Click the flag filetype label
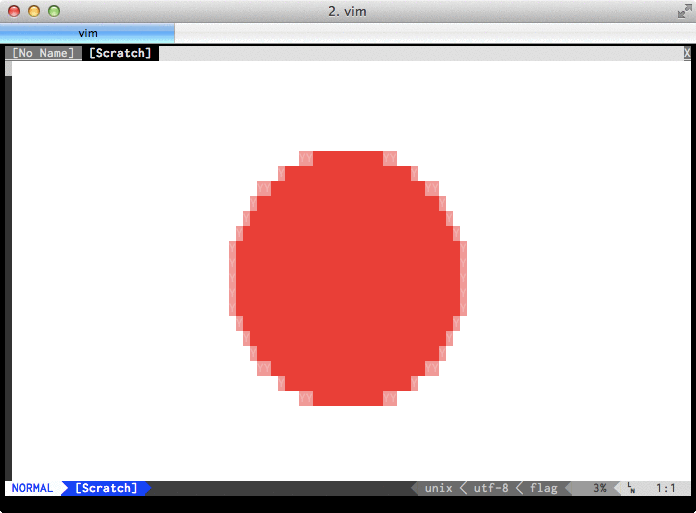 tap(543, 488)
